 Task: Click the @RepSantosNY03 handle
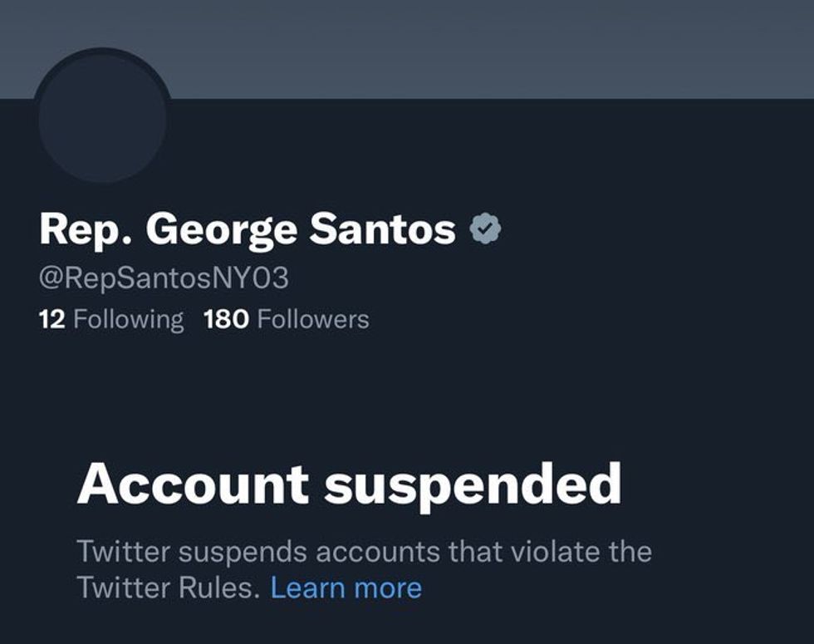tap(164, 278)
